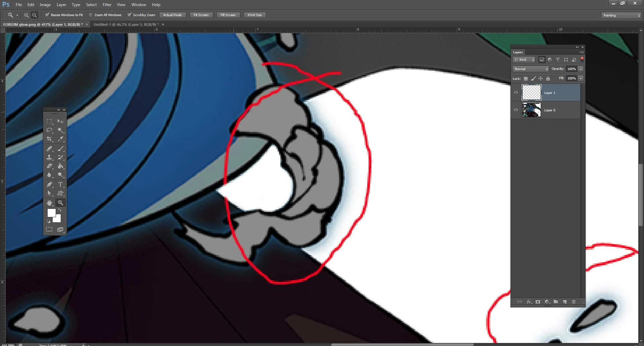Viewport: 644px width, 346px height.
Task: Select the Dodge tool
Action: [x=60, y=175]
